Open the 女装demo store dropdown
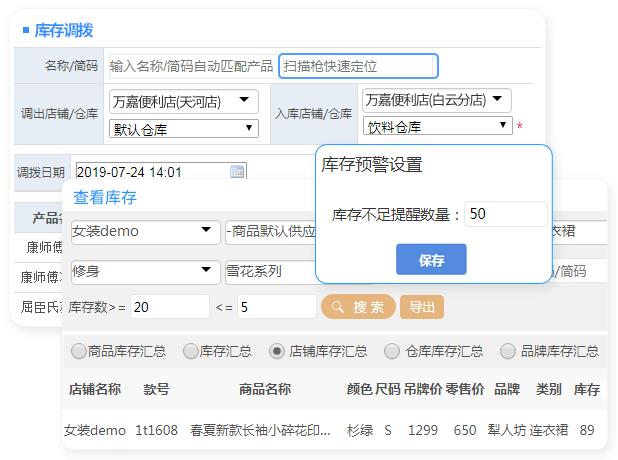 coord(145,232)
